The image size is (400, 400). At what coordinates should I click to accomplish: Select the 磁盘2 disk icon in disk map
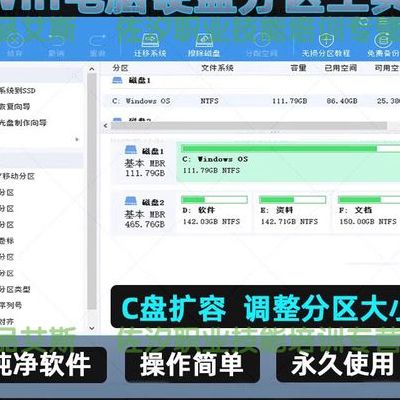coord(131,201)
